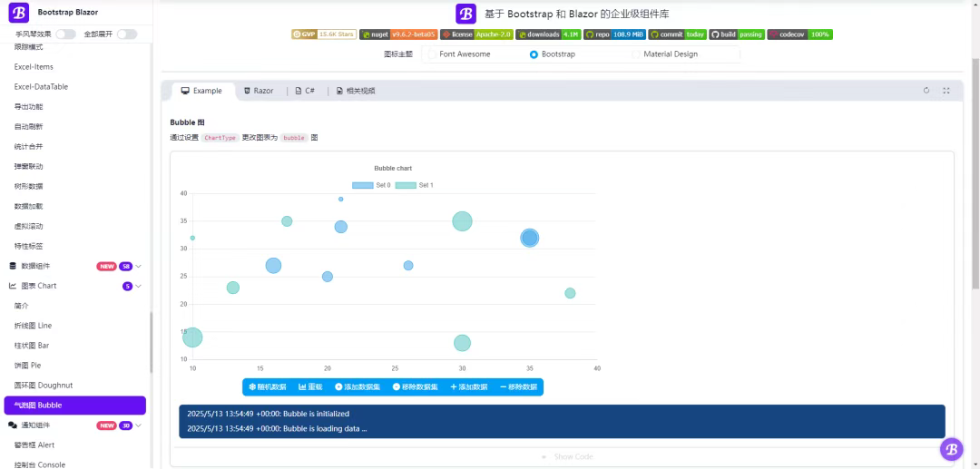Collapse the 数据组件 menu chevron
The image size is (980, 469).
(139, 266)
